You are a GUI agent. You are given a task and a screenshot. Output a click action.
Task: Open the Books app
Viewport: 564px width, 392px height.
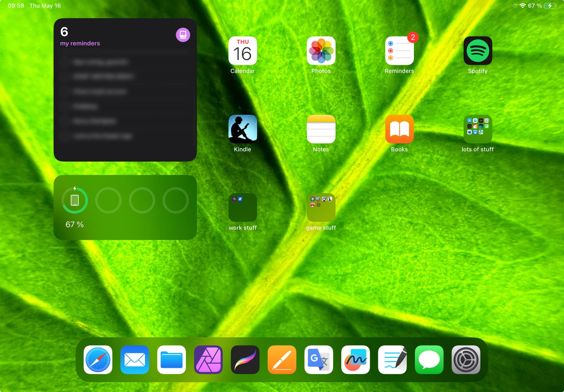tap(399, 129)
